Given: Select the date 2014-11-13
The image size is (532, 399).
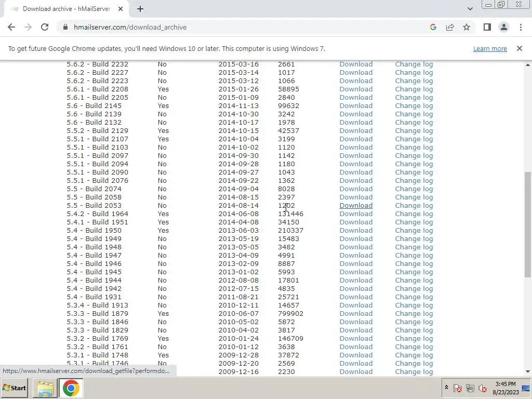Looking at the screenshot, I should (238, 106).
